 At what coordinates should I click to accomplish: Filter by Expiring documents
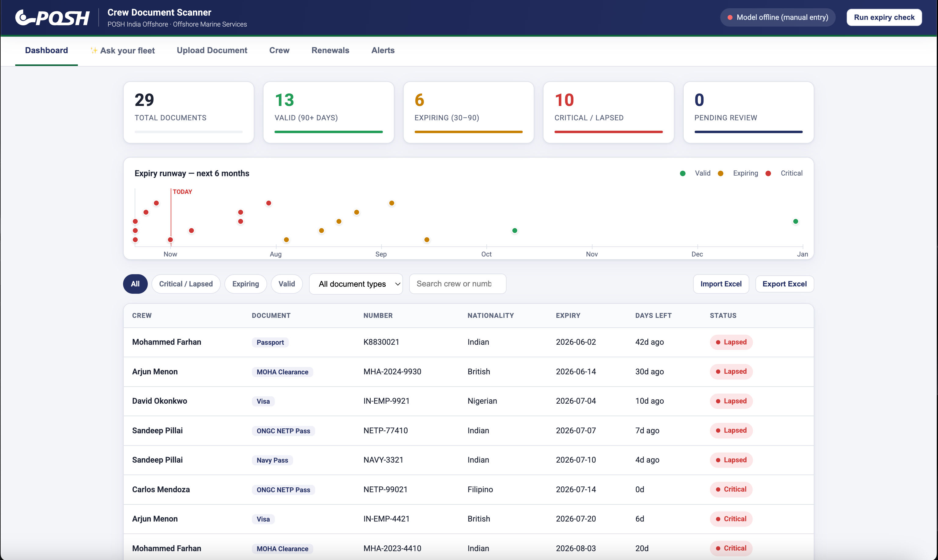click(x=245, y=284)
